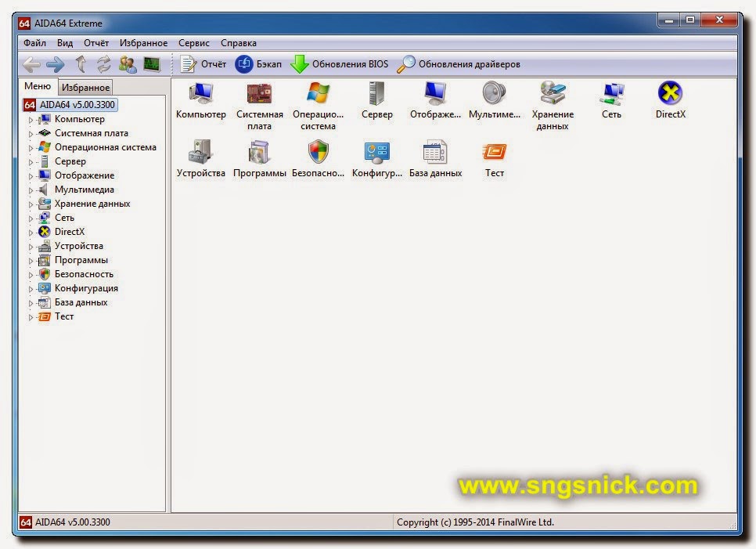Open the Сервис menu

pos(194,43)
